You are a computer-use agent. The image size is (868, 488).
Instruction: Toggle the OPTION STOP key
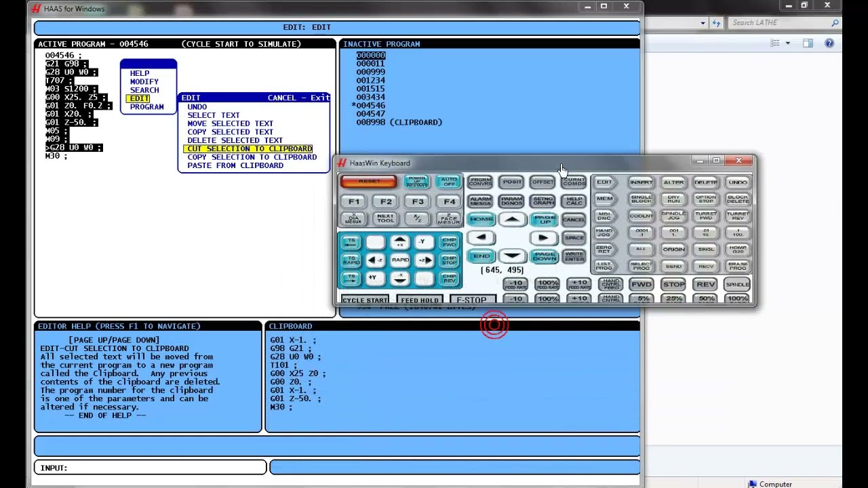click(x=705, y=199)
